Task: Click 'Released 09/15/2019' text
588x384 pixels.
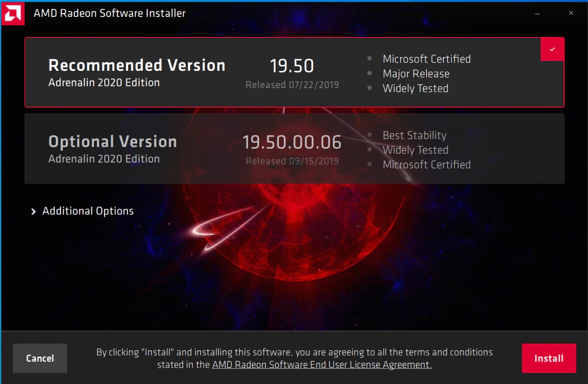Action: [292, 161]
